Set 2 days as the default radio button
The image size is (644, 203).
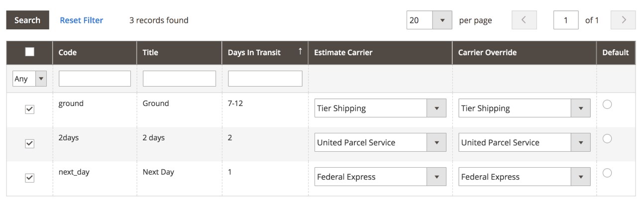click(x=607, y=138)
